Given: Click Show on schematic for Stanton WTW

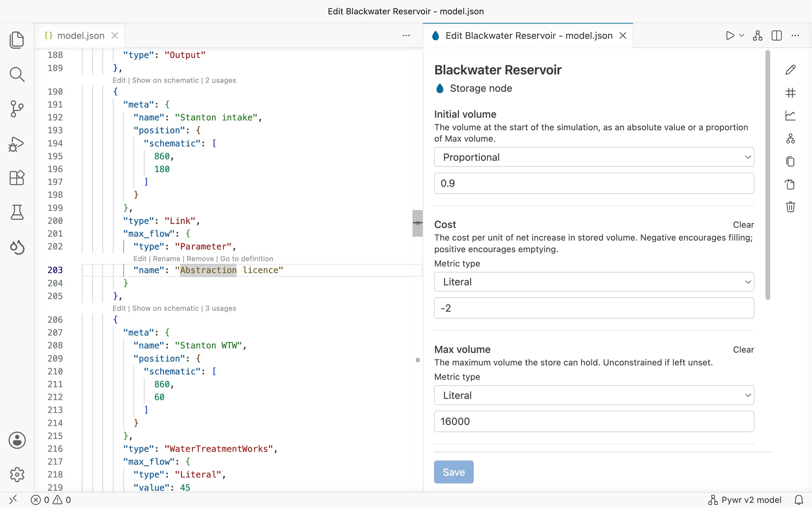Looking at the screenshot, I should [x=165, y=308].
